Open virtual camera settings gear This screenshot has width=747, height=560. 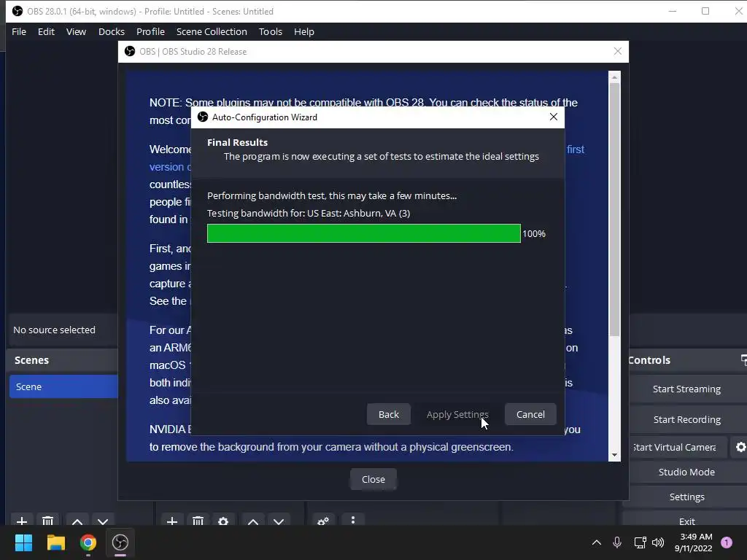point(740,447)
